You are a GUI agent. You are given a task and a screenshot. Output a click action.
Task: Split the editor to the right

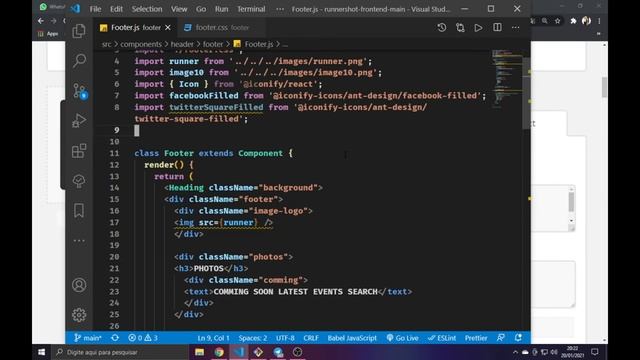(x=497, y=28)
